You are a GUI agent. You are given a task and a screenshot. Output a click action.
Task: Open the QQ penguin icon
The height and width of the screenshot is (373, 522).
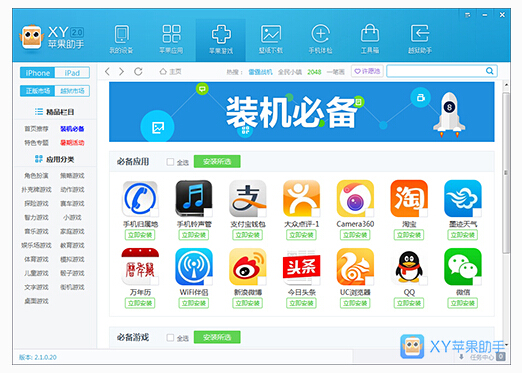(x=409, y=267)
